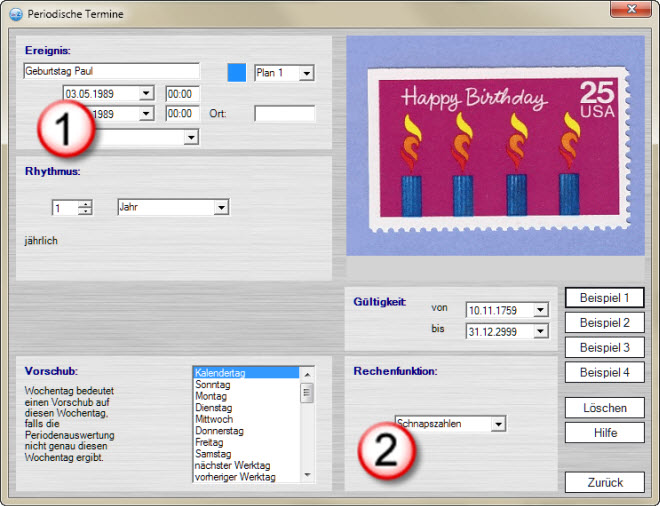Click the blue color swatch
Image resolution: width=660 pixels, height=506 pixels.
[x=236, y=72]
